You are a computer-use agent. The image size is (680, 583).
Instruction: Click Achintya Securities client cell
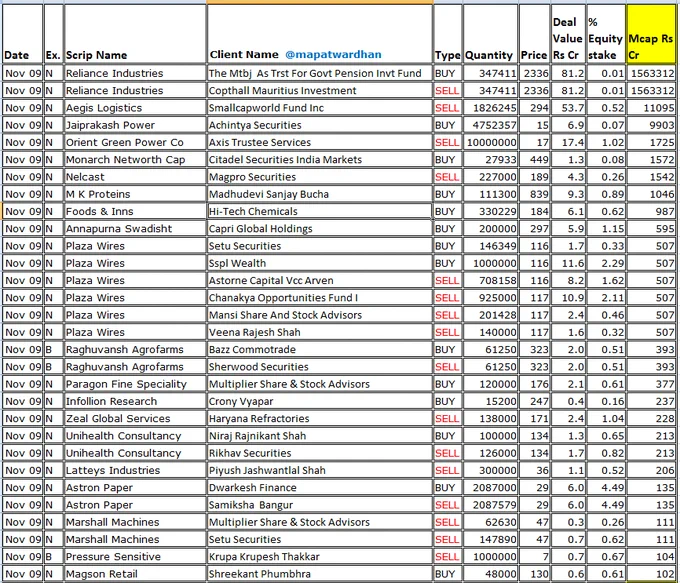coord(320,125)
